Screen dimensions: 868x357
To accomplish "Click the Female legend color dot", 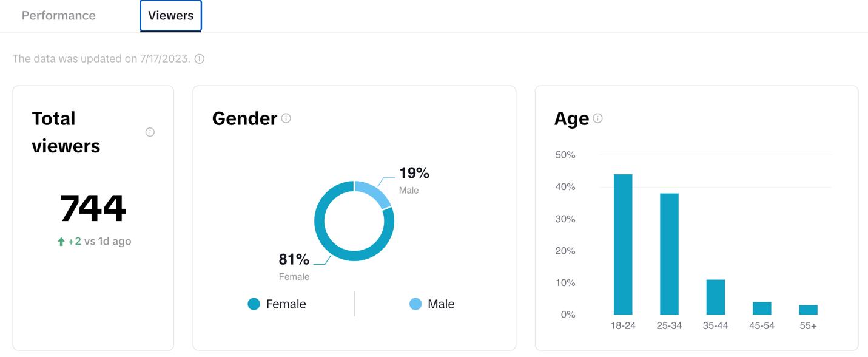I will [x=254, y=304].
